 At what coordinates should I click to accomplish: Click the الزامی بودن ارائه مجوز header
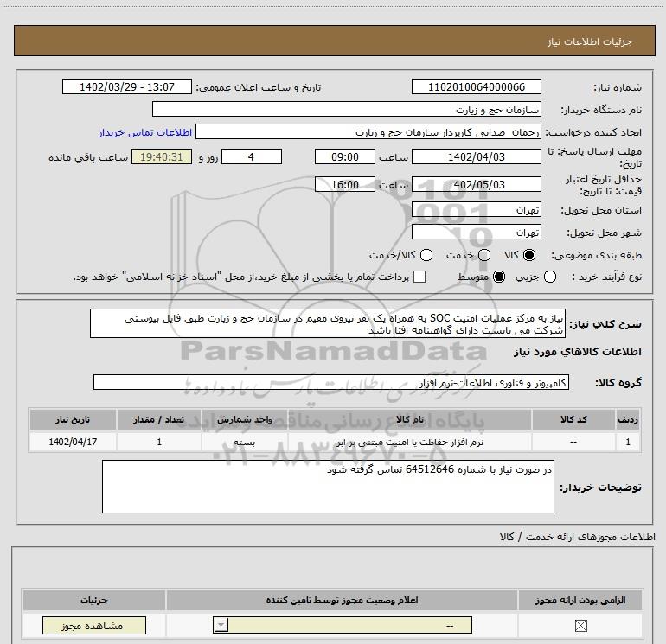pyautogui.click(x=580, y=600)
